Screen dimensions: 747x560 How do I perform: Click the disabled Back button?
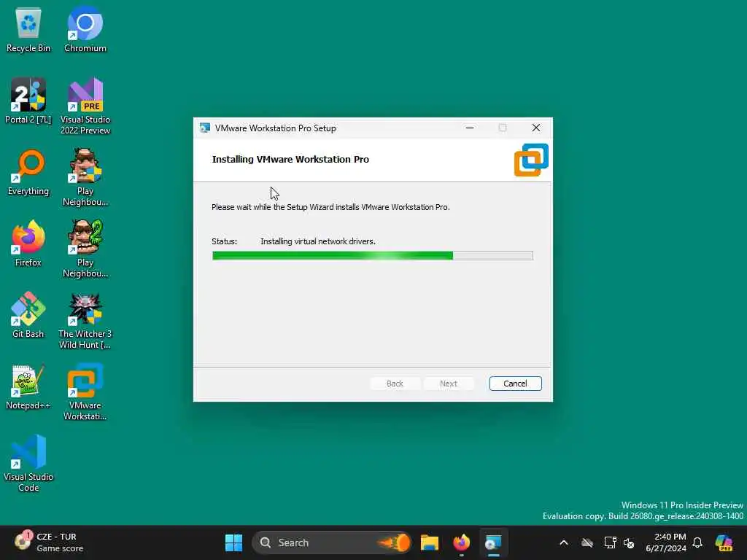tap(395, 384)
